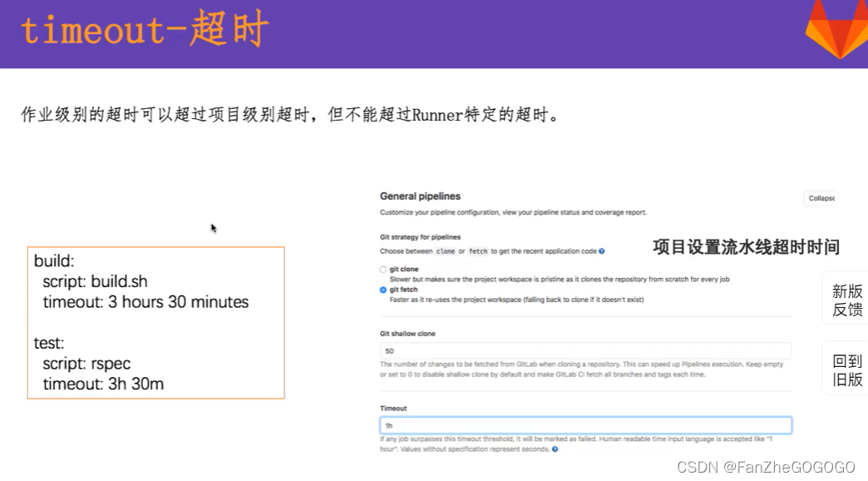Image resolution: width=868 pixels, height=481 pixels.
Task: Click the 'build:' line
Action: click(x=54, y=261)
